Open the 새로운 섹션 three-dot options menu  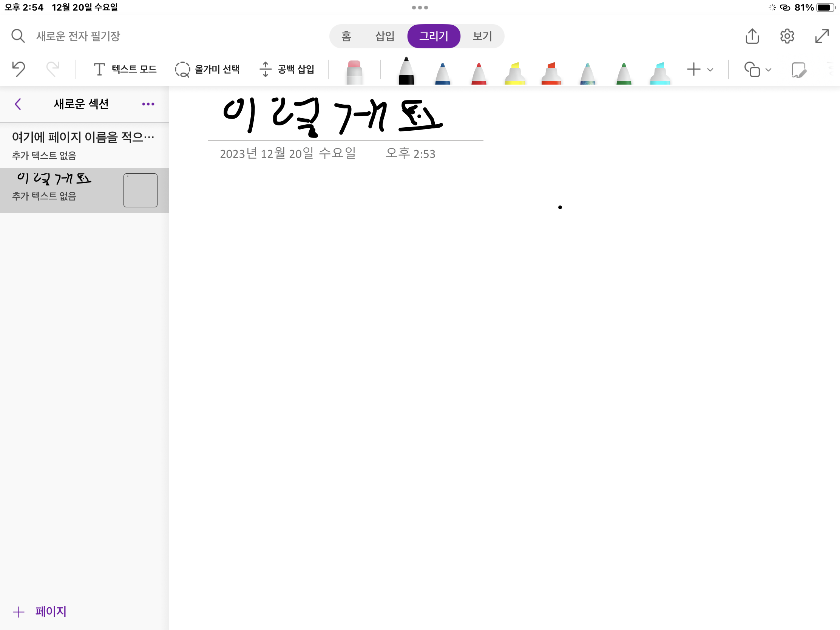(148, 104)
